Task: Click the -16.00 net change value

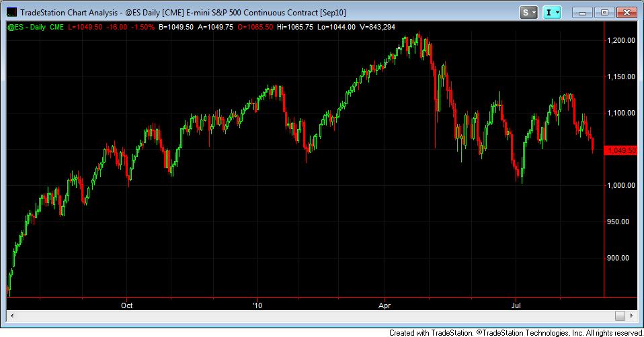Action: pos(117,27)
